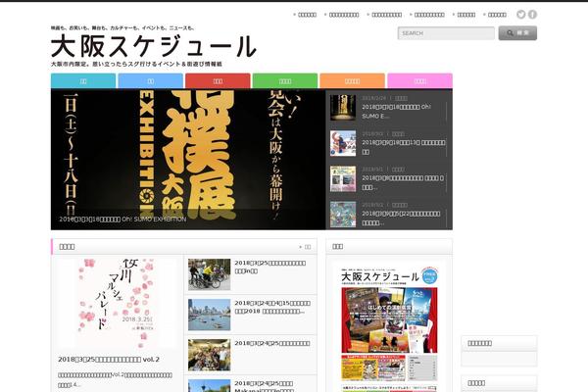Open the pink category tab
The height and width of the screenshot is (392, 588).
click(x=419, y=81)
